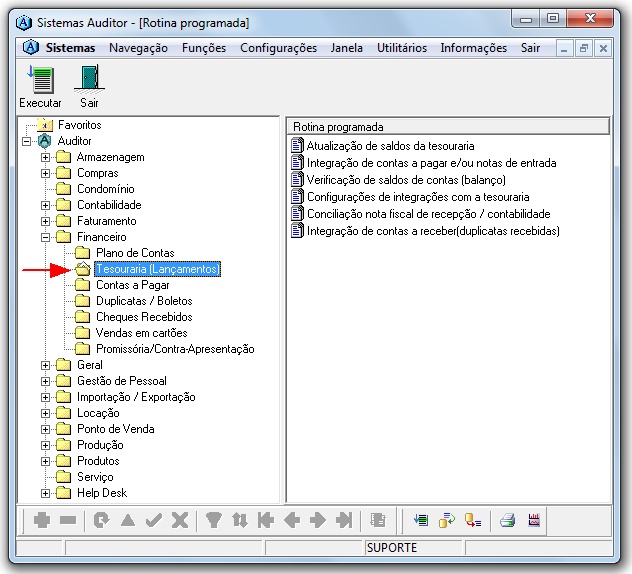This screenshot has width=632, height=574.
Task: Click the Sair menu item
Action: (530, 48)
